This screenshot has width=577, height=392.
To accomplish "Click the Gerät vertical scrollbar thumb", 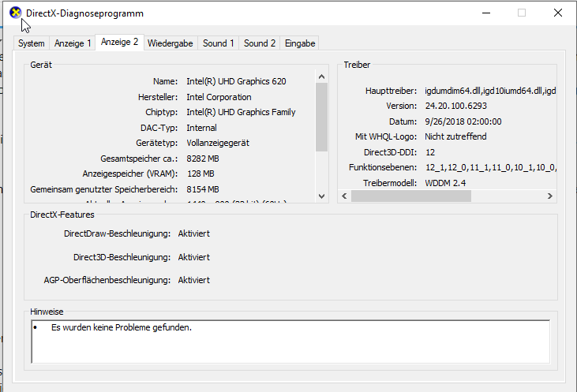I will click(321, 117).
